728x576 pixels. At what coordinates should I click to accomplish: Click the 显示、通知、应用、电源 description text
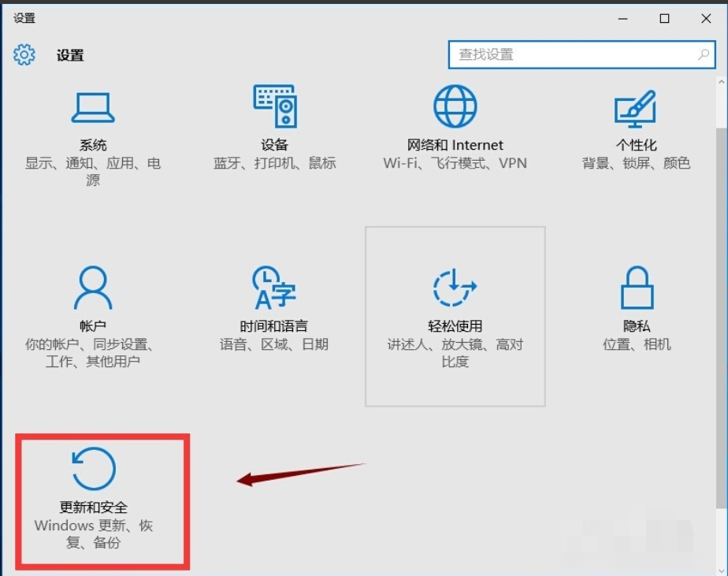click(x=93, y=171)
